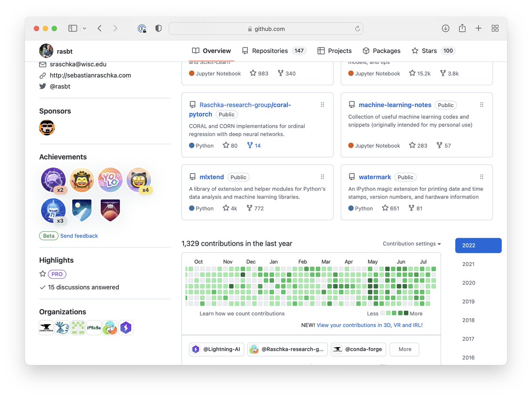
Task: View the 14 forks of coral-pytorch
Action: pyautogui.click(x=254, y=145)
